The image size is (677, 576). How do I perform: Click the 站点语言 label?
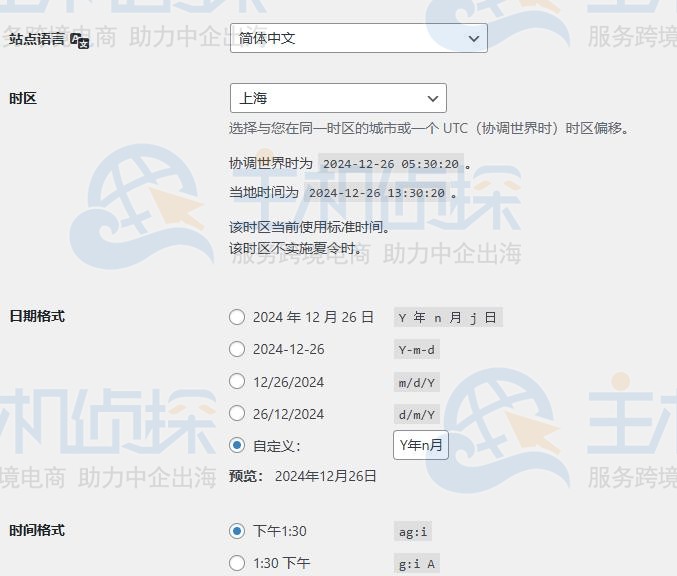click(x=37, y=39)
